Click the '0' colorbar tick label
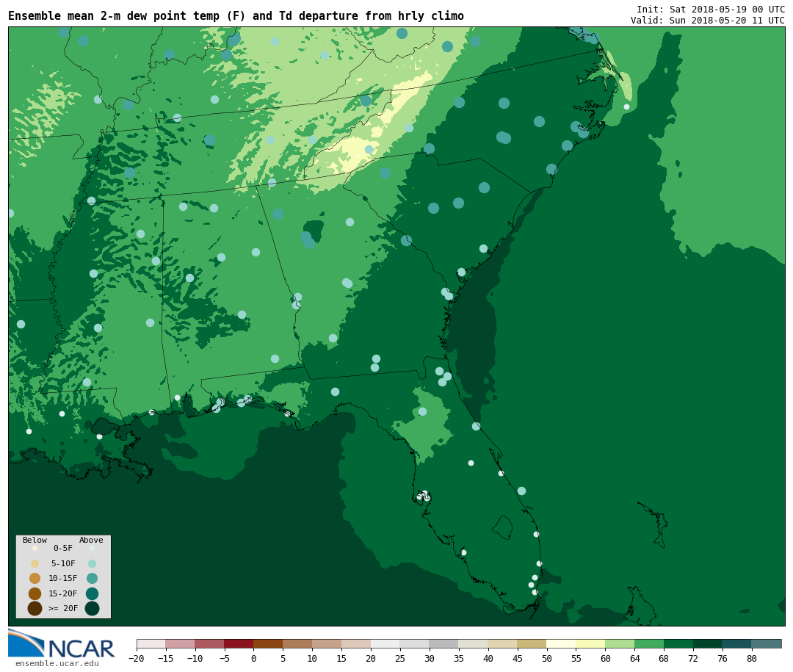 254,658
